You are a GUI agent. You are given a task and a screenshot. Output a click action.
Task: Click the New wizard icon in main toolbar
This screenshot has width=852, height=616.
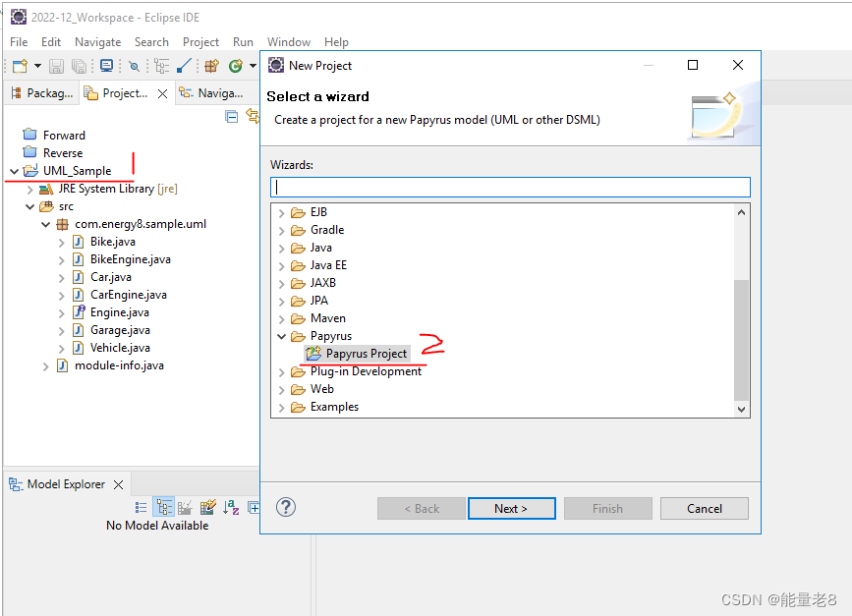point(20,66)
